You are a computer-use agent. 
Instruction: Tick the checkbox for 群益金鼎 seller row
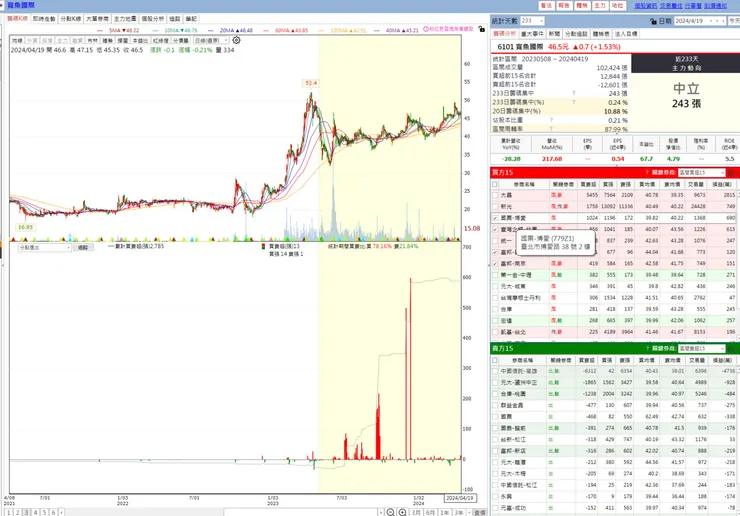pos(495,405)
